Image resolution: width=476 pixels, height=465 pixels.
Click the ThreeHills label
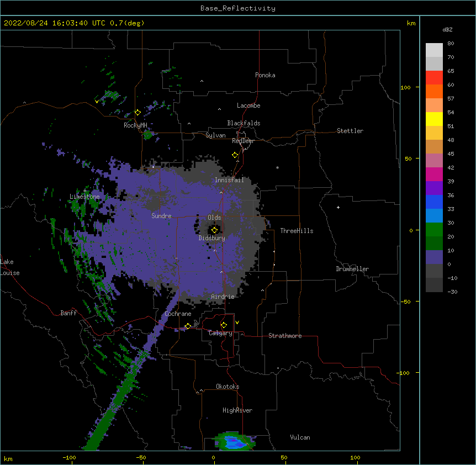297,231
